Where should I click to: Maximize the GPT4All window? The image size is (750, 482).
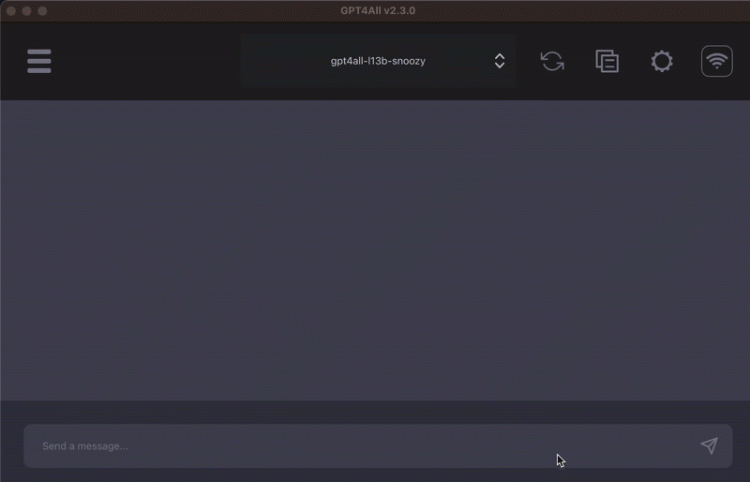pos(42,10)
